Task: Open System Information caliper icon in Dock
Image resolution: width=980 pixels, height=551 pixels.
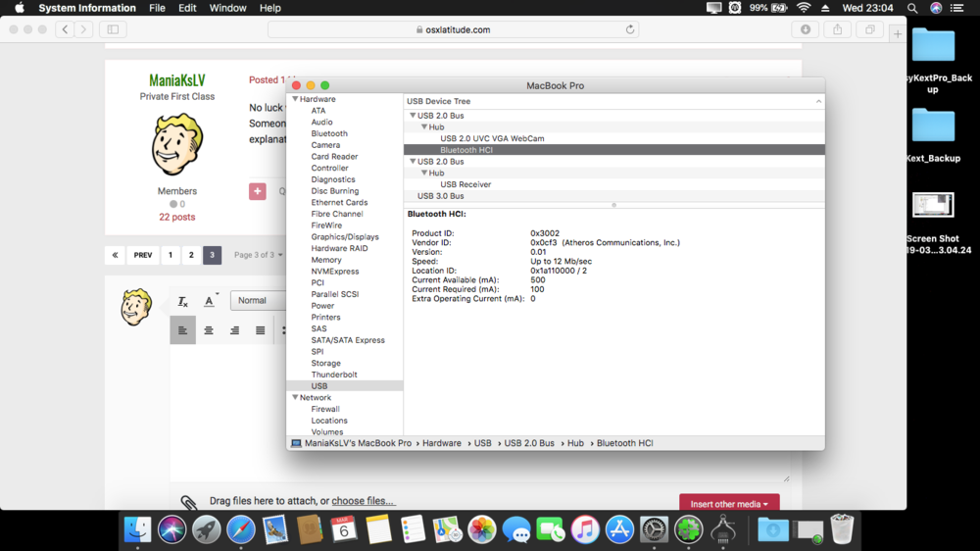Action: [723, 529]
